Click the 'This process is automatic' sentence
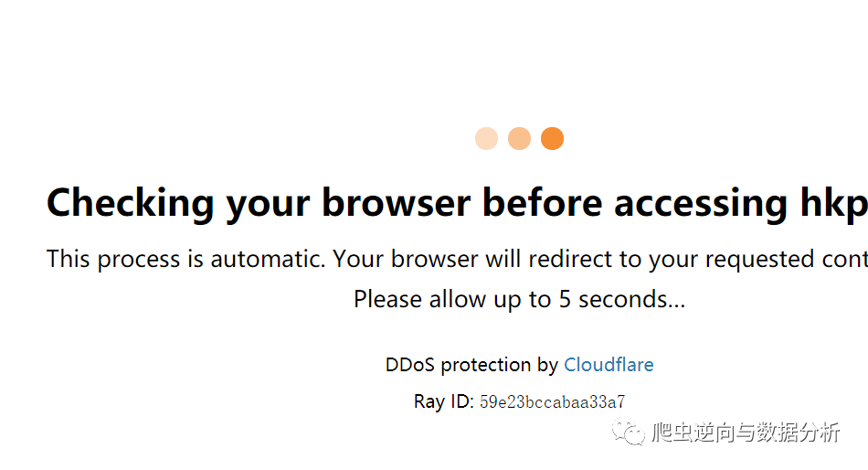Viewport: 868px width, 470px height. pos(457,259)
